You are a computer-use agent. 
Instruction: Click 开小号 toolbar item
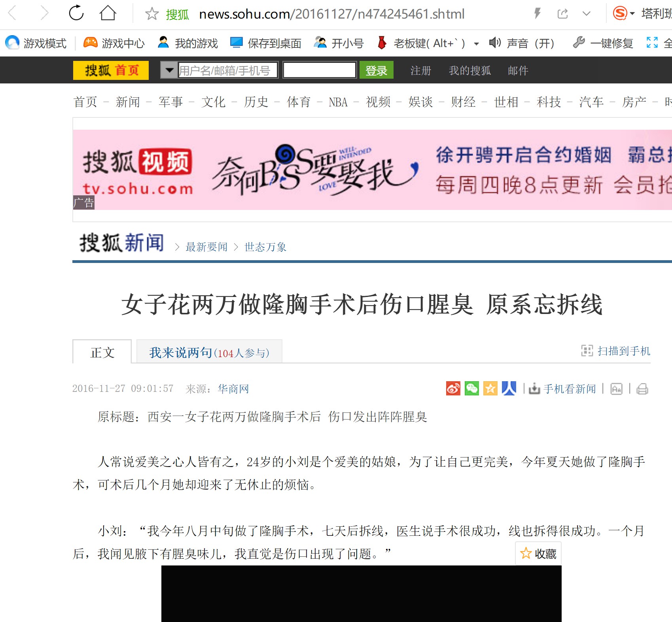(x=339, y=43)
